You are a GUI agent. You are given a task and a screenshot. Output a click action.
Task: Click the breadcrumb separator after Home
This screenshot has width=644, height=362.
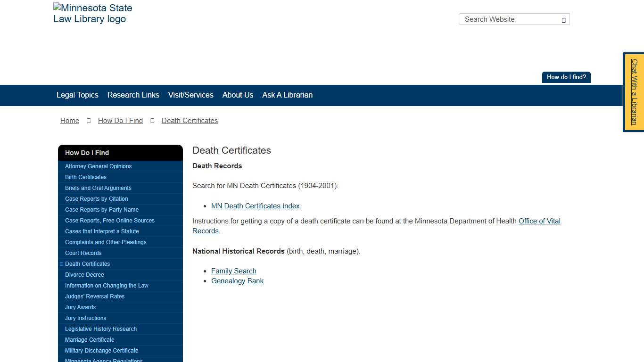89,121
